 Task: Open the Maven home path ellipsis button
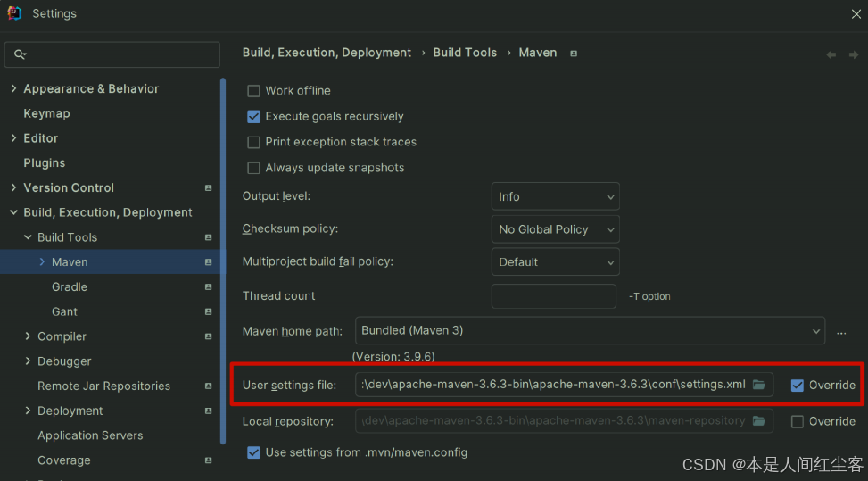click(841, 333)
